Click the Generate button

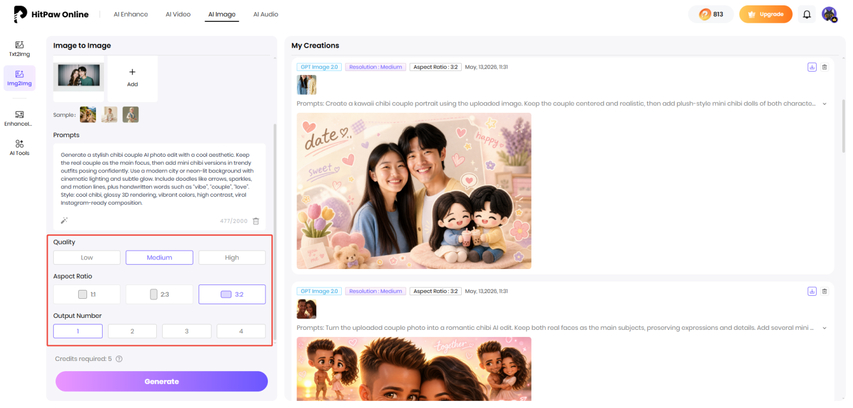pyautogui.click(x=162, y=381)
